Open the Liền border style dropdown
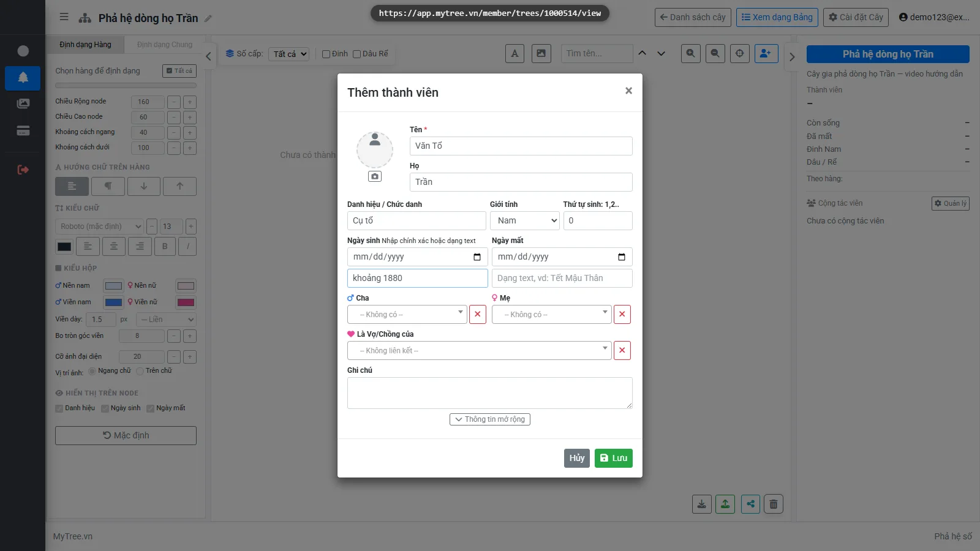The width and height of the screenshot is (980, 551). (165, 320)
